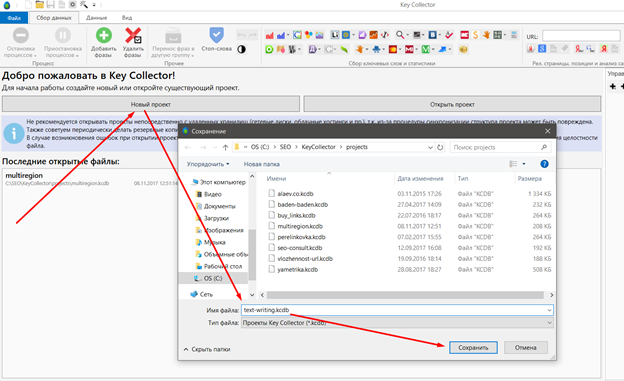Open dropdown next to blue bar chart icon
The width and height of the screenshot is (624, 381).
289,35
